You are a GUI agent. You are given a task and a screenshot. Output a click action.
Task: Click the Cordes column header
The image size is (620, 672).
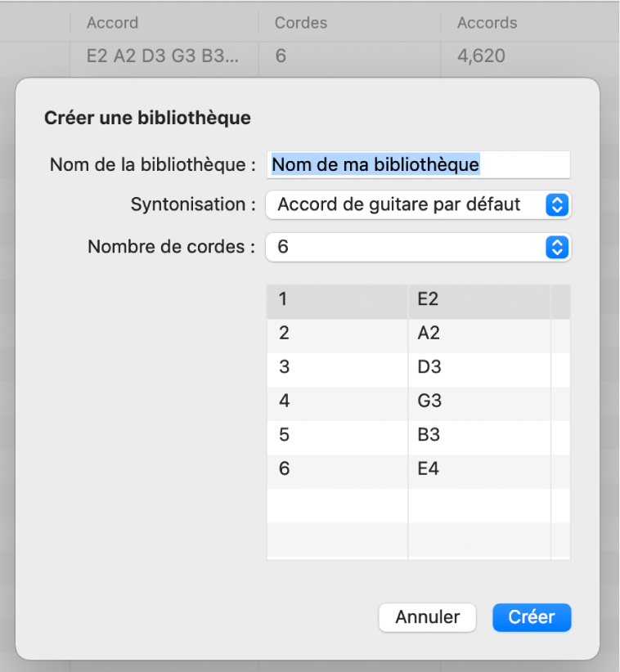[x=301, y=23]
